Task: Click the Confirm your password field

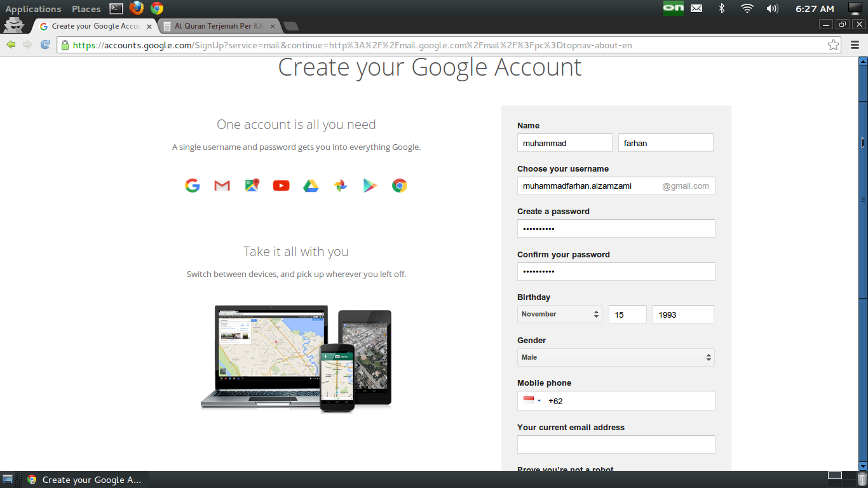Action: 616,271
